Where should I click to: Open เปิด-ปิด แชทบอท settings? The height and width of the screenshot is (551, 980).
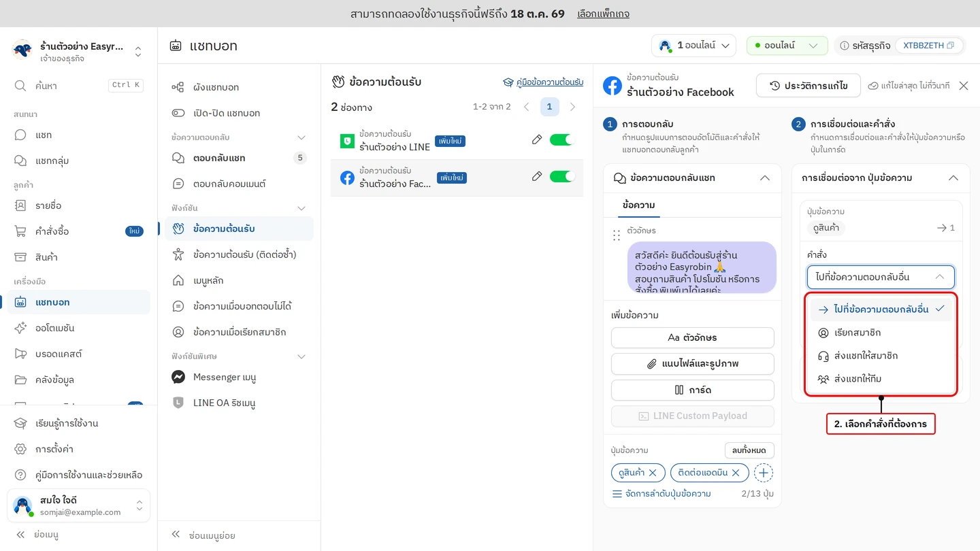pos(239,113)
